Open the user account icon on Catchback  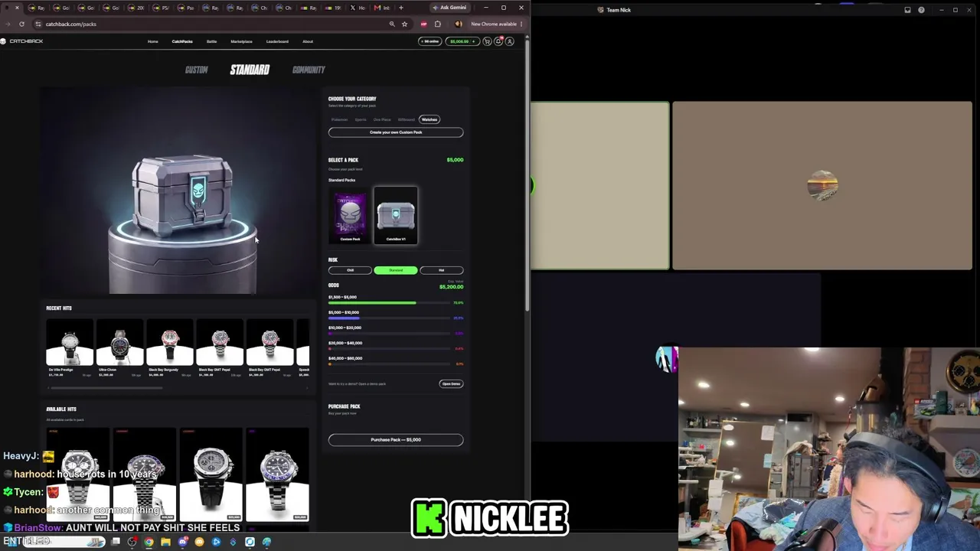(x=510, y=41)
